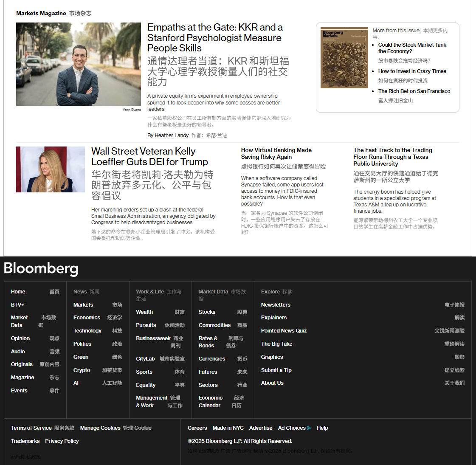Visit the Graphics page
Viewport: 476px width, 465px height.
(272, 357)
